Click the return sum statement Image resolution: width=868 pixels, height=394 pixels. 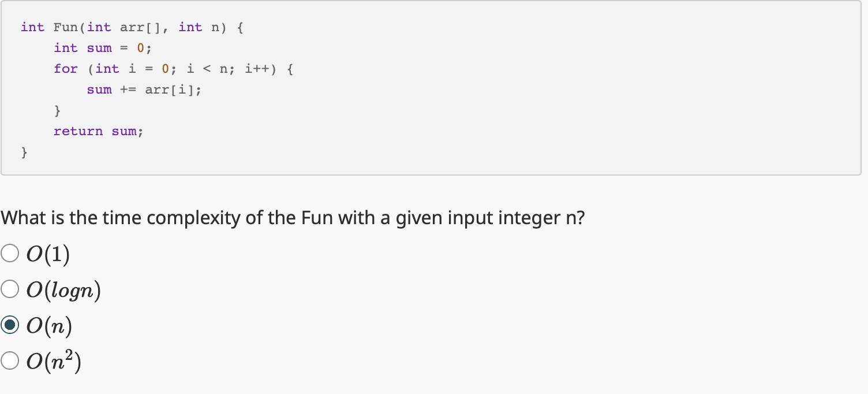tap(98, 131)
